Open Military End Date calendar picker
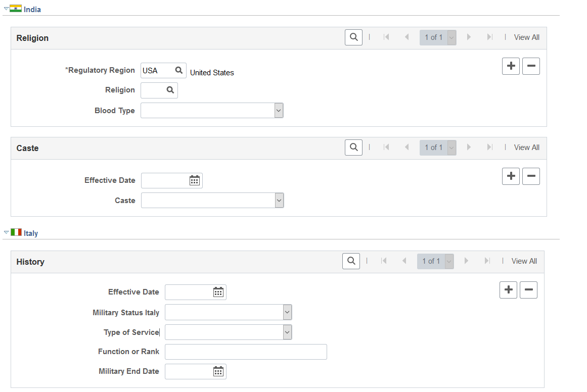This screenshot has height=392, width=587. [218, 371]
